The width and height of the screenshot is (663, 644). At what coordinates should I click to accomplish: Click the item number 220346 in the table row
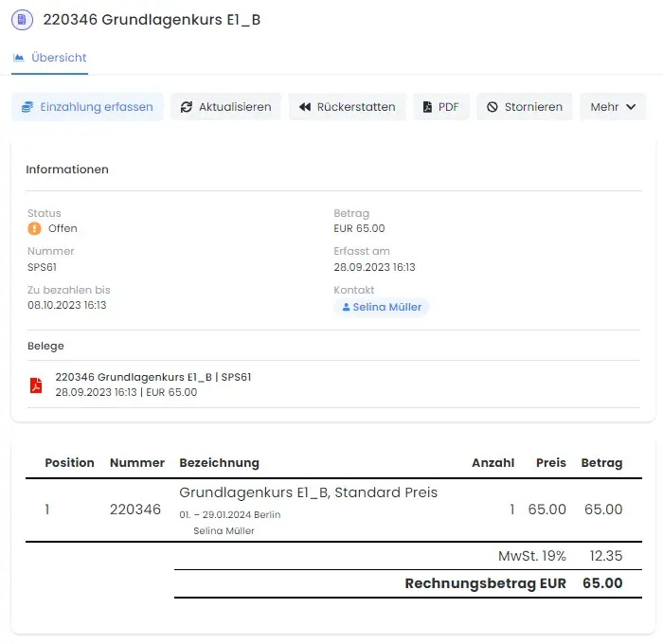pos(135,510)
